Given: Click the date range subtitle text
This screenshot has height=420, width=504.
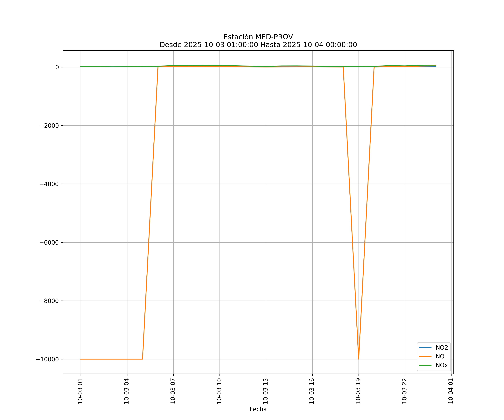Looking at the screenshot, I should click(258, 45).
